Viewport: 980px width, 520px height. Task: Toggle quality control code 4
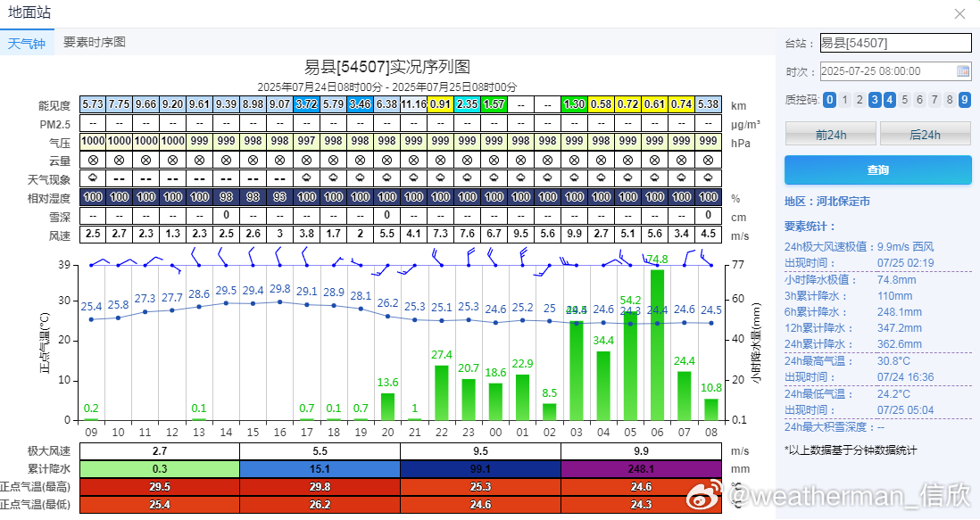click(889, 99)
